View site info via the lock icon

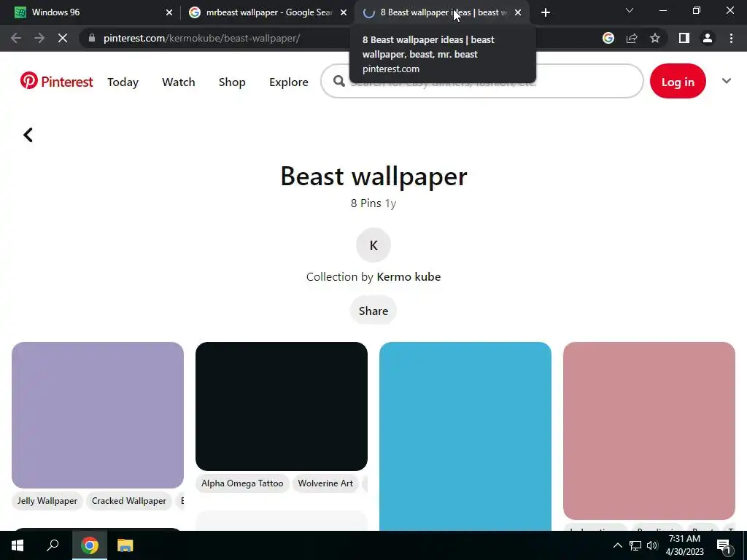pyautogui.click(x=92, y=38)
